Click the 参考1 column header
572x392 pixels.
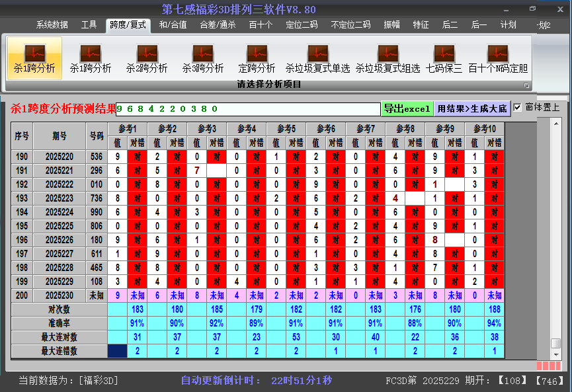[128, 128]
